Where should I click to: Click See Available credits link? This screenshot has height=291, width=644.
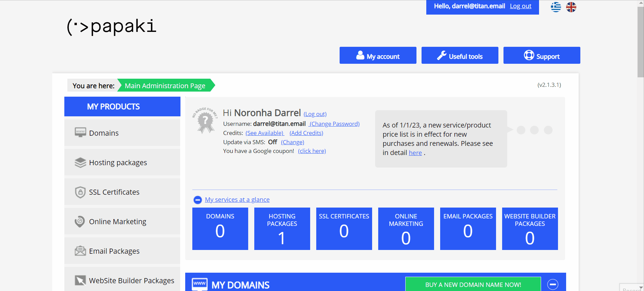click(x=264, y=133)
